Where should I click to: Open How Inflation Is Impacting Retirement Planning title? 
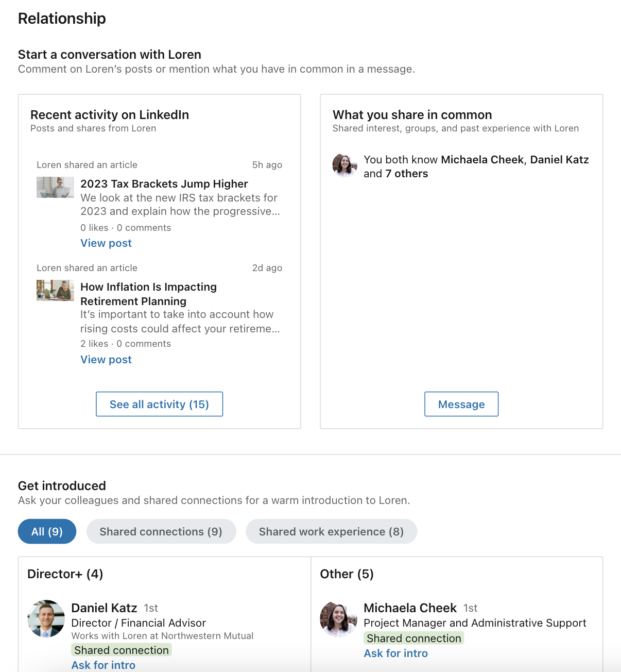[149, 294]
